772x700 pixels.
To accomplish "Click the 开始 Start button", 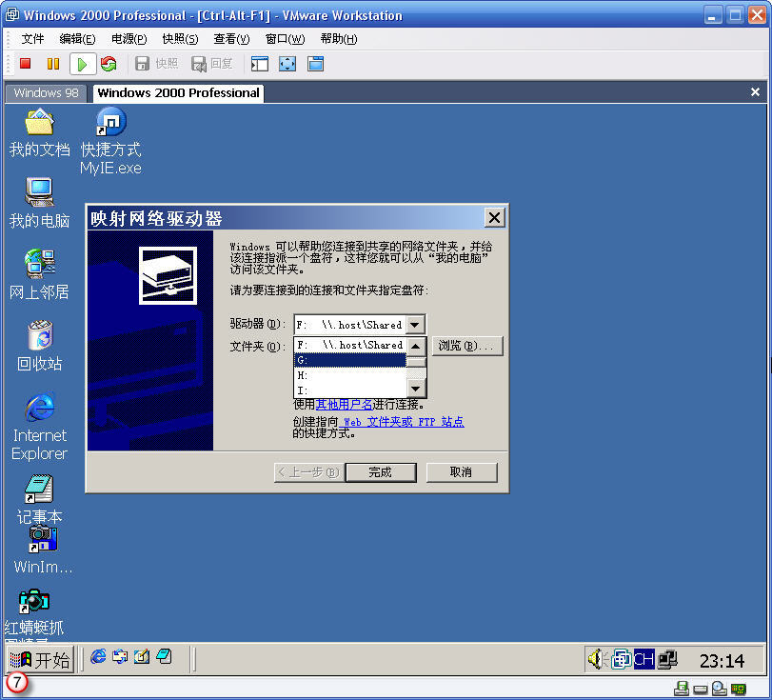I will pyautogui.click(x=40, y=660).
